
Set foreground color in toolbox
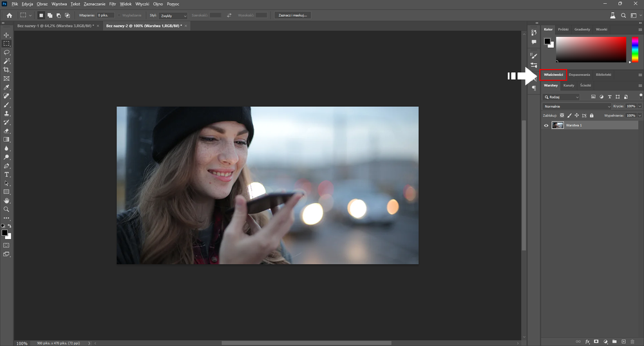point(4,233)
